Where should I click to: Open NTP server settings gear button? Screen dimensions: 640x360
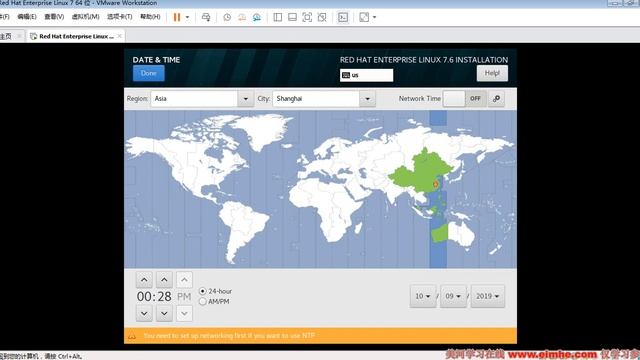(x=496, y=99)
